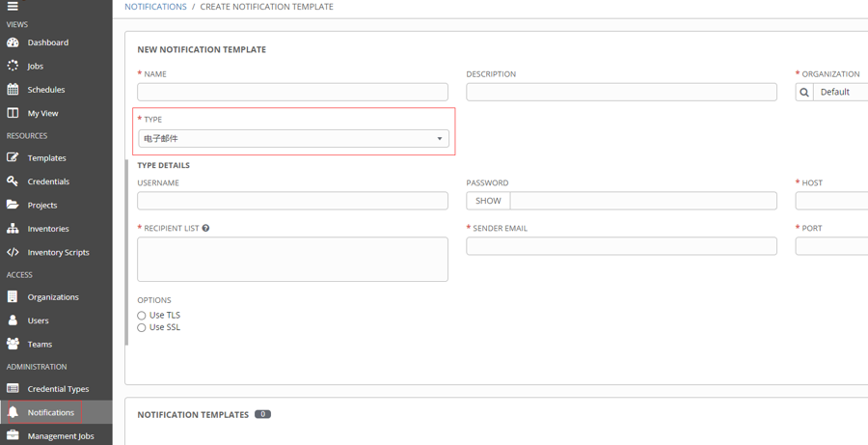
Task: Click the Notification Templates count badge
Action: (x=263, y=414)
